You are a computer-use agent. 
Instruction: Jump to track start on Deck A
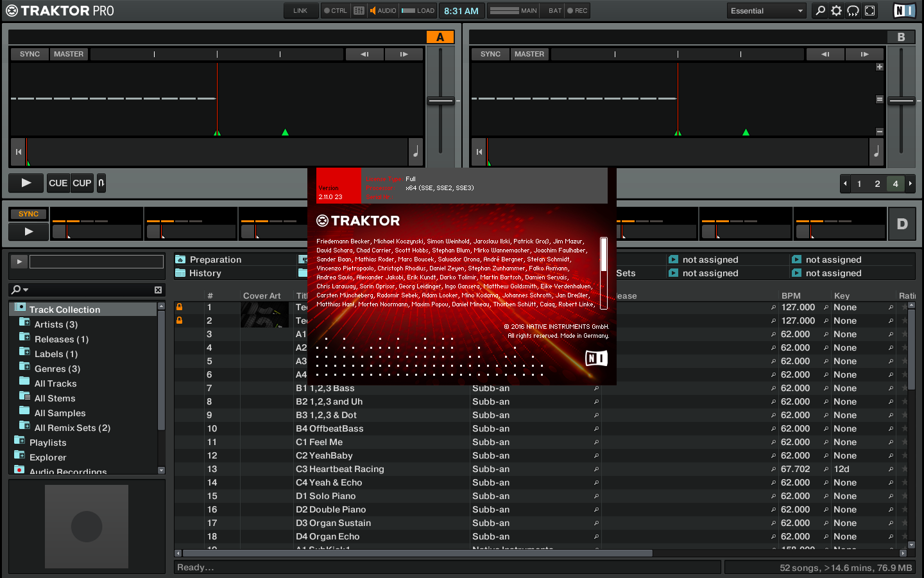coord(19,152)
